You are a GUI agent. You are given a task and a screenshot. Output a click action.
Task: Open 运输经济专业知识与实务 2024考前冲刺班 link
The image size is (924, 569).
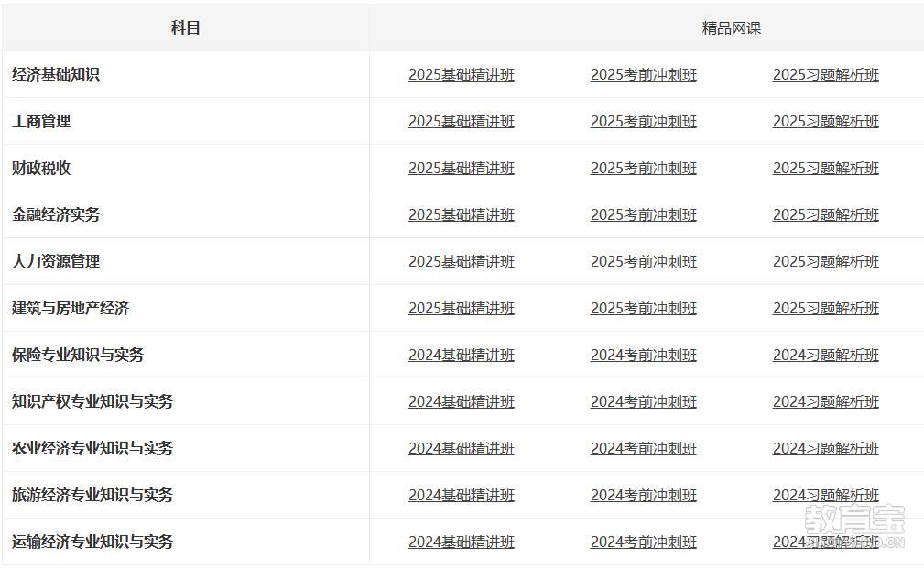coord(643,542)
